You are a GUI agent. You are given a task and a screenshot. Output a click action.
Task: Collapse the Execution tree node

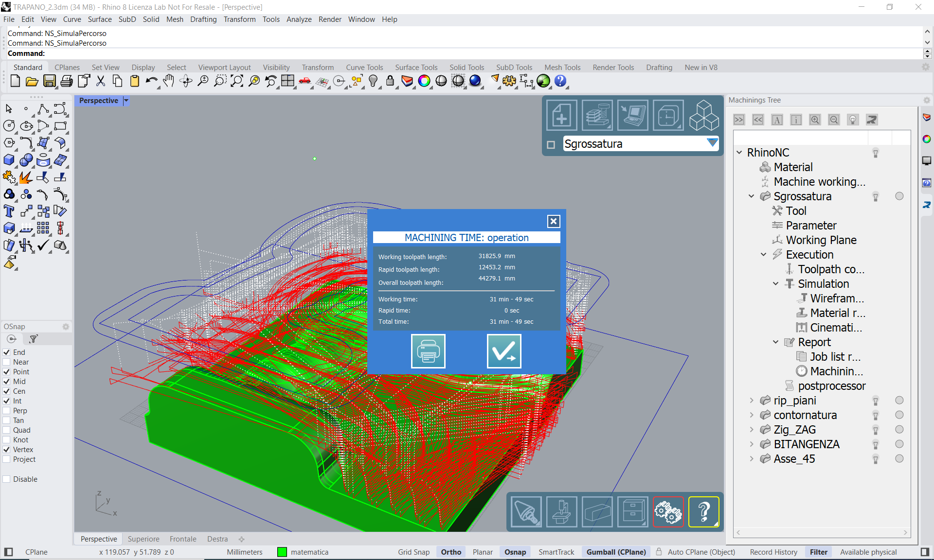tap(764, 255)
